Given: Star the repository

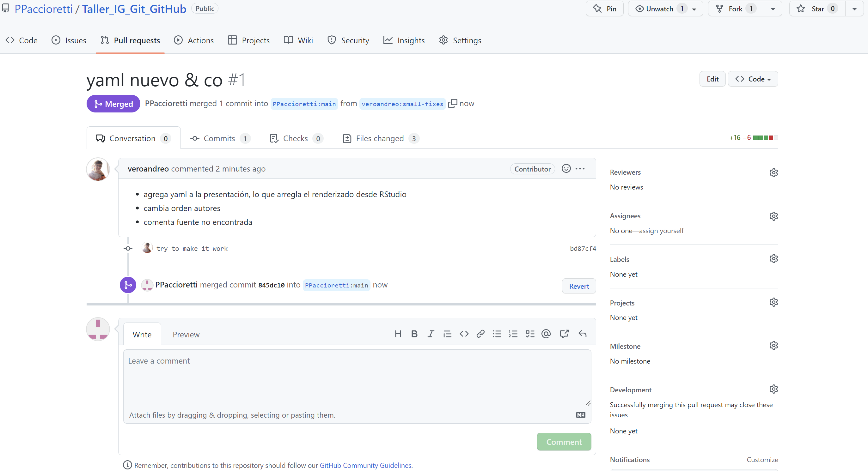Looking at the screenshot, I should point(817,9).
